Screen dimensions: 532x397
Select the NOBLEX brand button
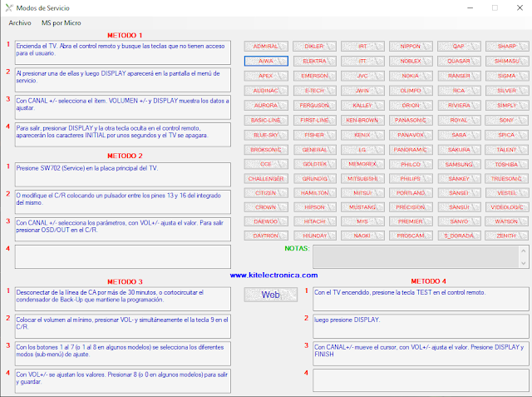[x=411, y=61]
